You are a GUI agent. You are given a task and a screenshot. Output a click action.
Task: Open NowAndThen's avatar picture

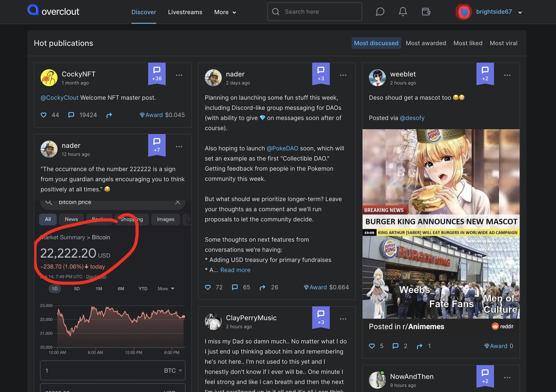pos(377,380)
